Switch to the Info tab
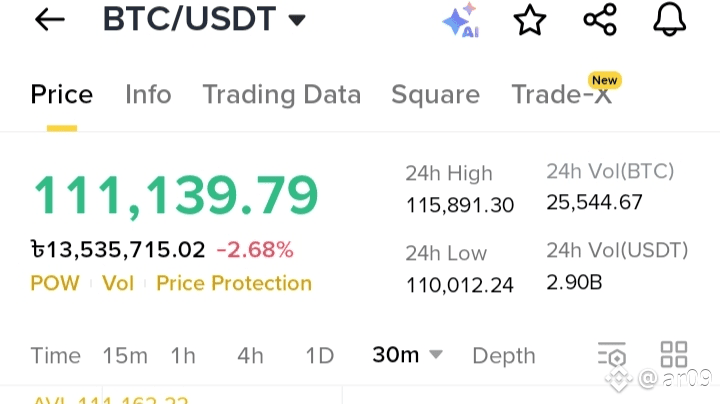 [148, 95]
